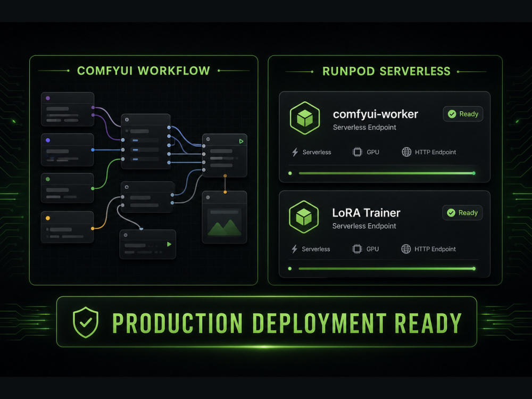This screenshot has width=532, height=399.
Task: Open the comfyui-worker endpoint title
Action: 375,114
